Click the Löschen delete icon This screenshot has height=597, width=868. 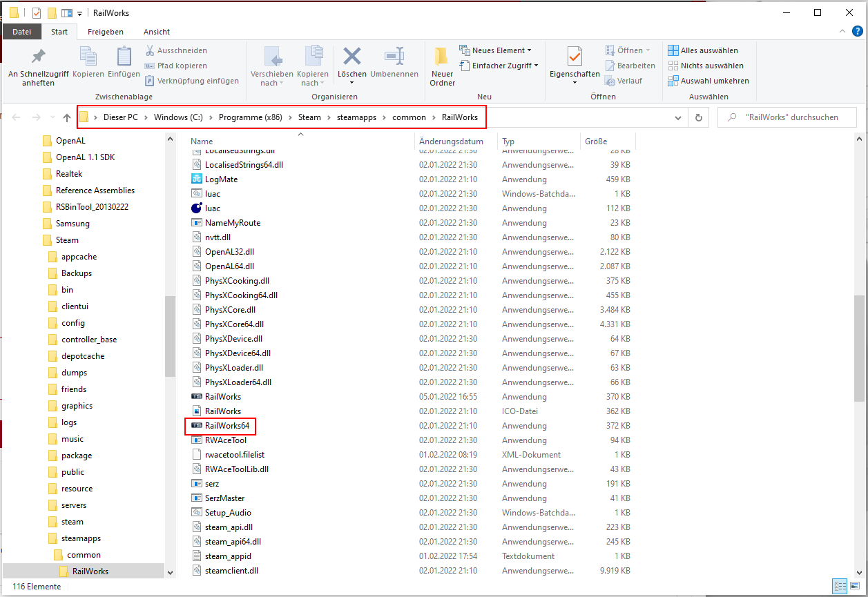point(352,58)
